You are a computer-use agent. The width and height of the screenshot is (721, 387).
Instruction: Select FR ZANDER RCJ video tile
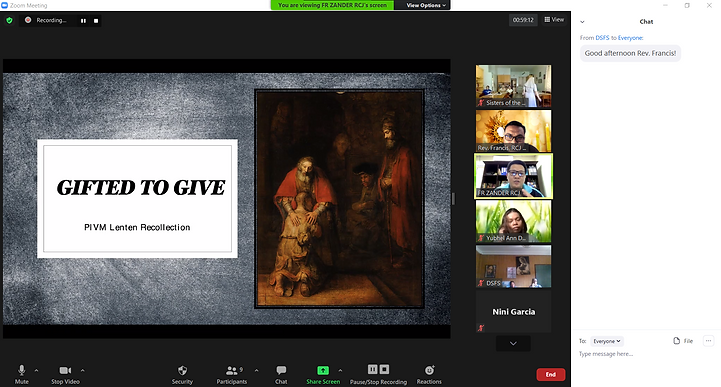514,176
